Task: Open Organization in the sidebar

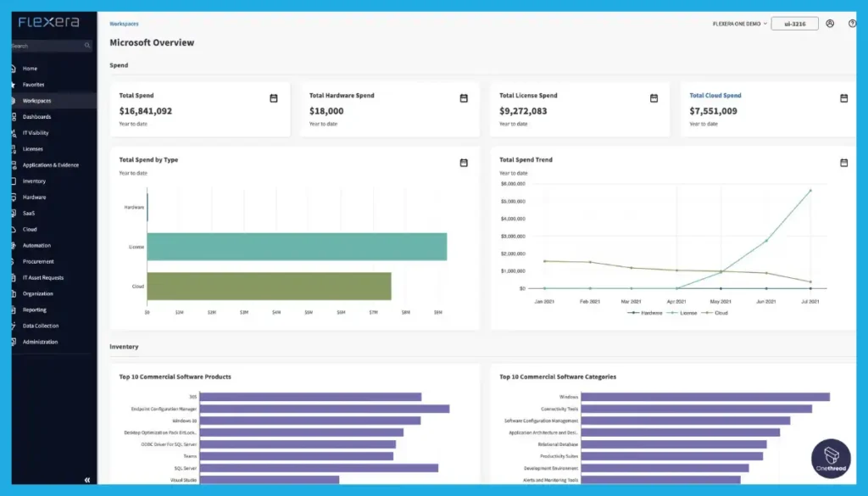Action: 37,293
